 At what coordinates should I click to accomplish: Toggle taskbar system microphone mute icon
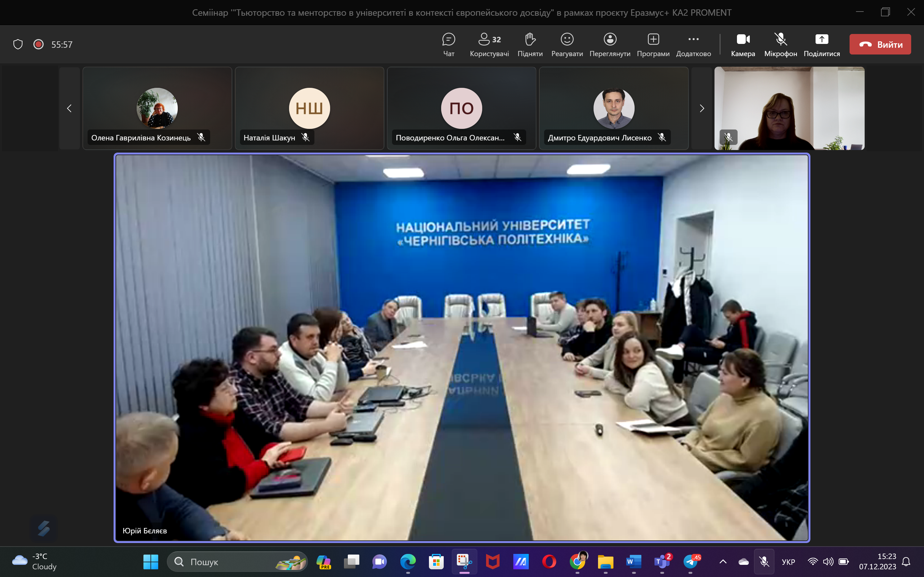pos(764,561)
